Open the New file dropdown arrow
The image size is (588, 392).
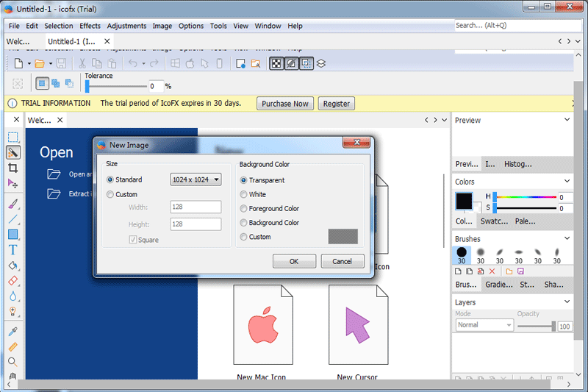point(29,64)
